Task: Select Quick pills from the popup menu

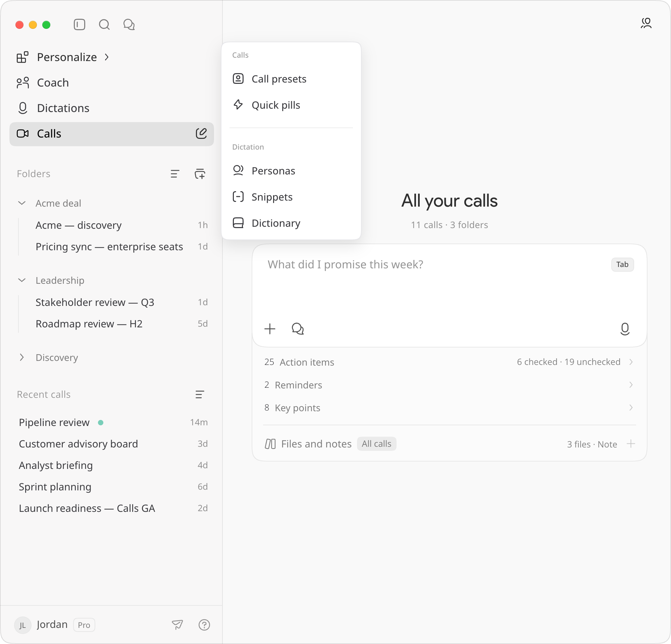Action: [291, 105]
